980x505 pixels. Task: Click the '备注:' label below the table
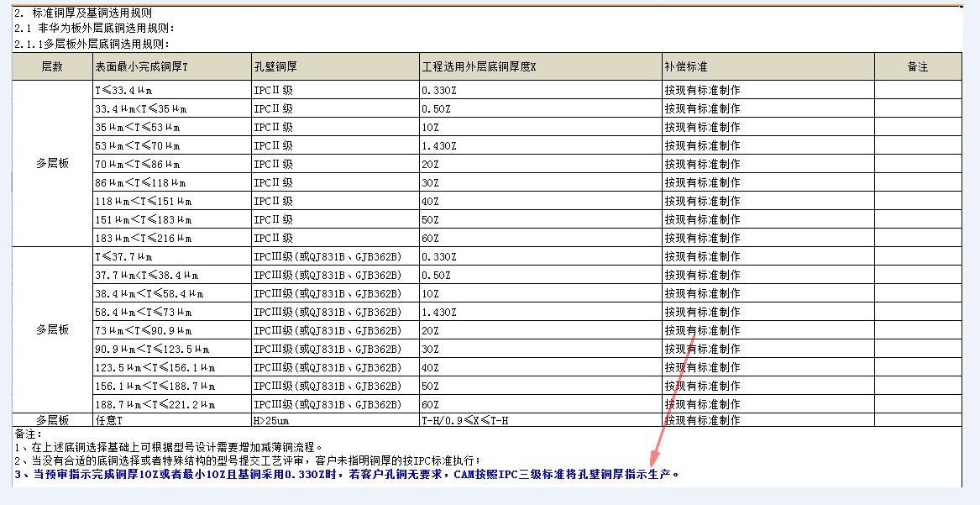pos(29,433)
